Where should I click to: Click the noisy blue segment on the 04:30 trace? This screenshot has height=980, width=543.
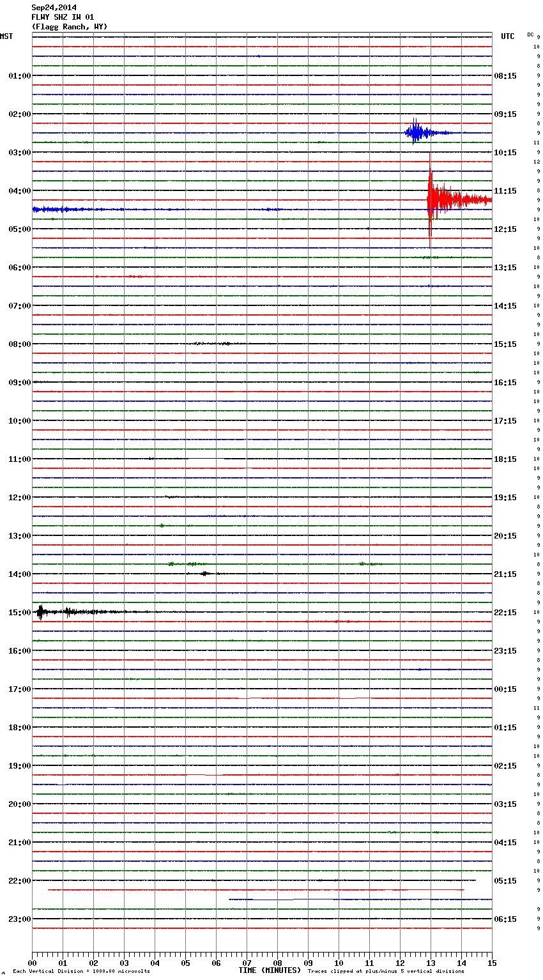(x=77, y=210)
